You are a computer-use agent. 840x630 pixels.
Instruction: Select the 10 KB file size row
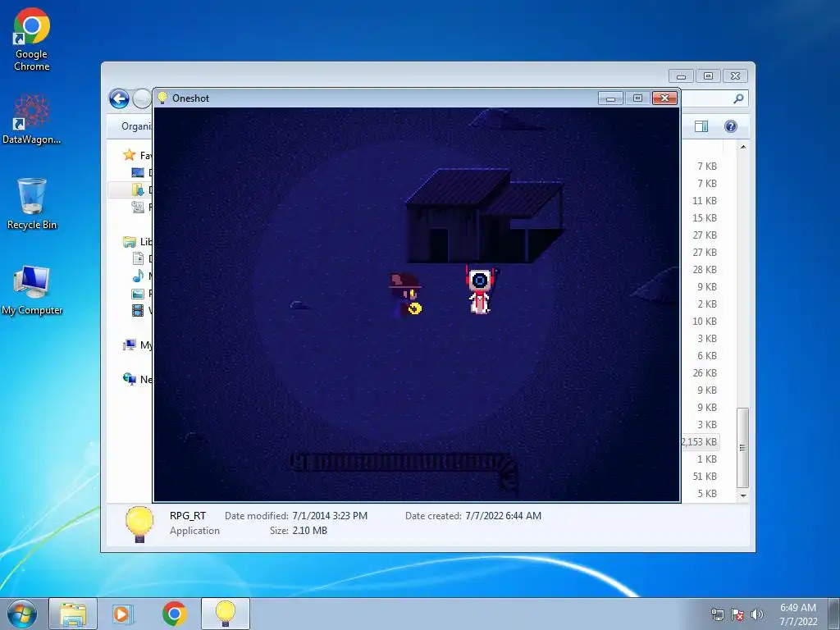[x=705, y=321]
